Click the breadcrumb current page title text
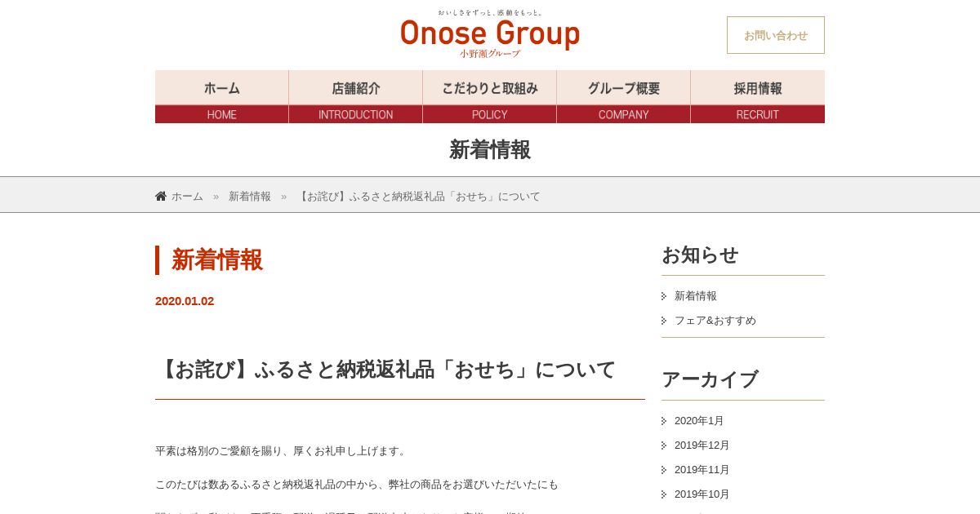Image resolution: width=980 pixels, height=514 pixels. [x=418, y=197]
